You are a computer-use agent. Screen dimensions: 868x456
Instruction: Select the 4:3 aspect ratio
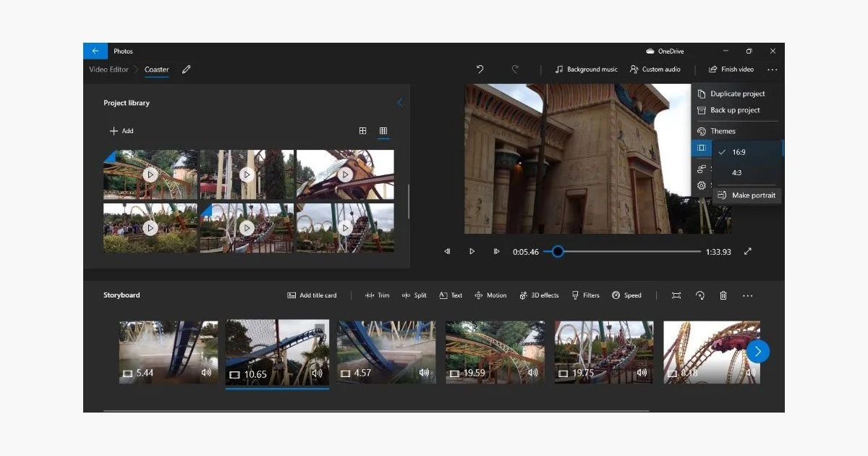tap(736, 172)
